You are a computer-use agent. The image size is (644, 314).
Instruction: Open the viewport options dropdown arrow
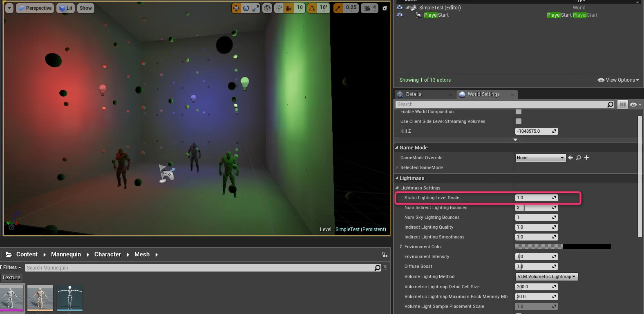[x=9, y=8]
